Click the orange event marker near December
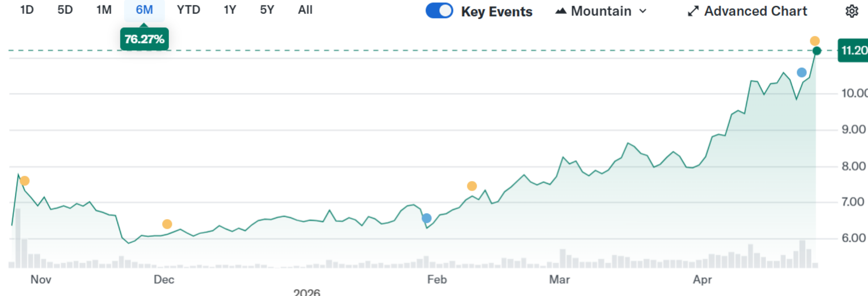Image resolution: width=868 pixels, height=296 pixels. click(x=167, y=224)
